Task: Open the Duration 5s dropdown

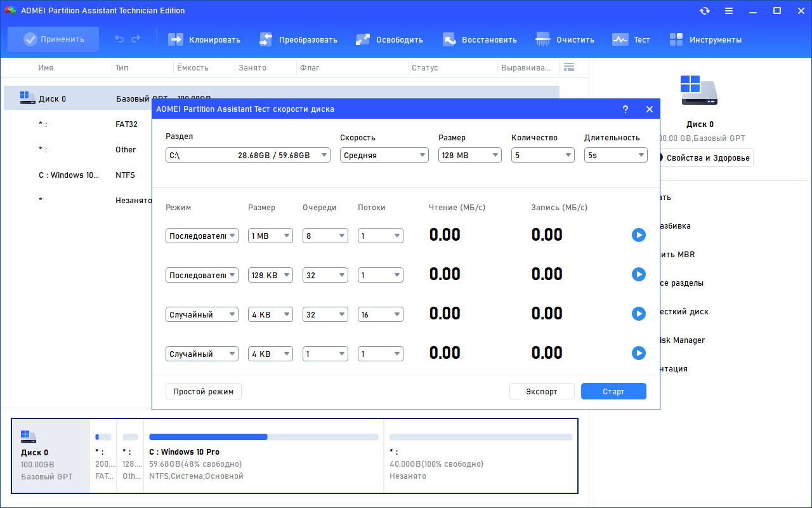Action: tap(616, 155)
